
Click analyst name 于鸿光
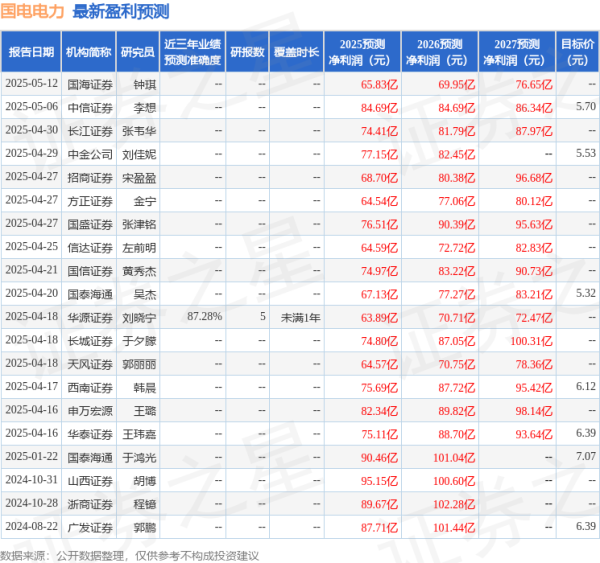[139, 458]
